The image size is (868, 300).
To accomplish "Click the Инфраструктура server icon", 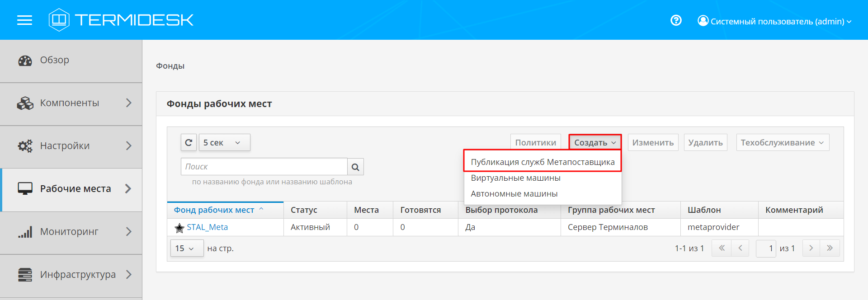I will tap(25, 275).
